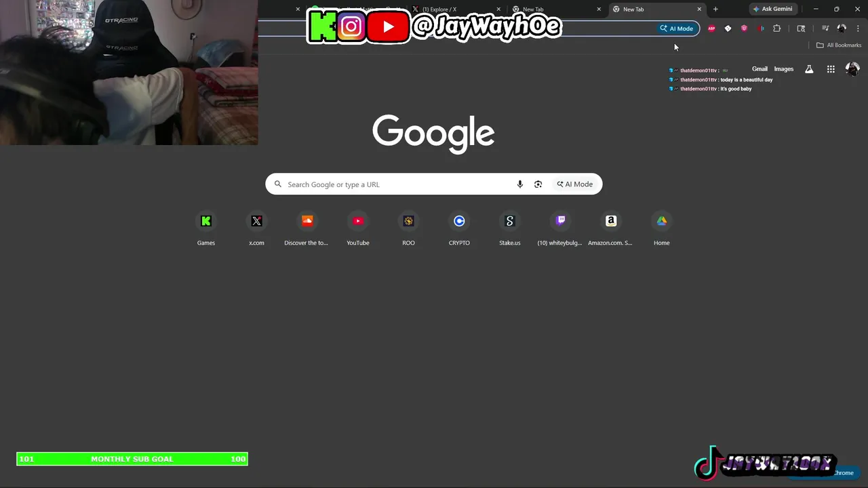Click the white dice-shaped extension icon
The image size is (868, 488).
(x=728, y=28)
